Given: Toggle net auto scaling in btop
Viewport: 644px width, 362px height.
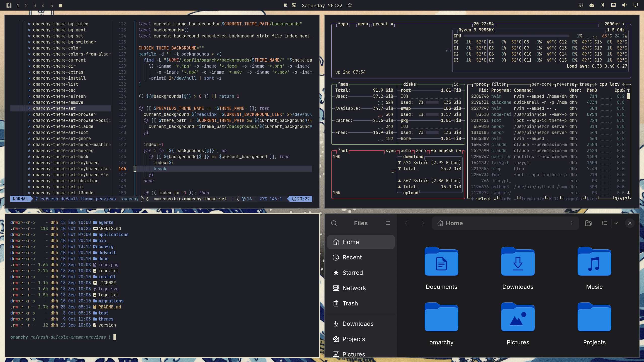Looking at the screenshot, I should [406, 151].
